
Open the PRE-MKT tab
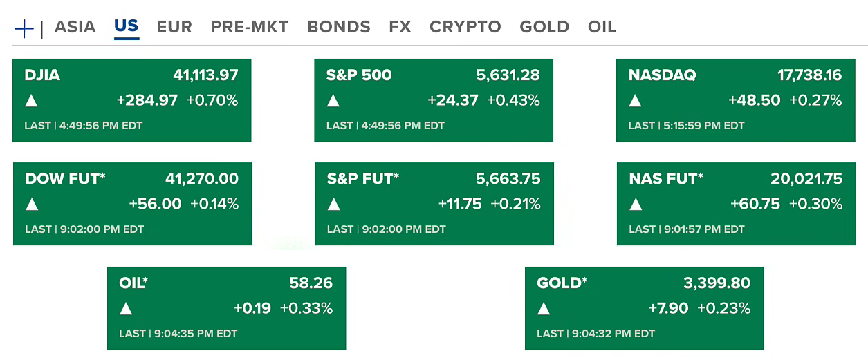[x=250, y=27]
